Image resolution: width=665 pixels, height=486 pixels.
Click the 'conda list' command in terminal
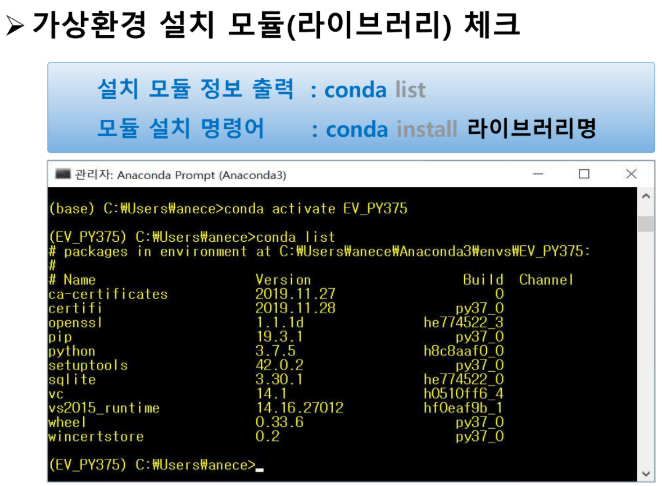tap(295, 237)
